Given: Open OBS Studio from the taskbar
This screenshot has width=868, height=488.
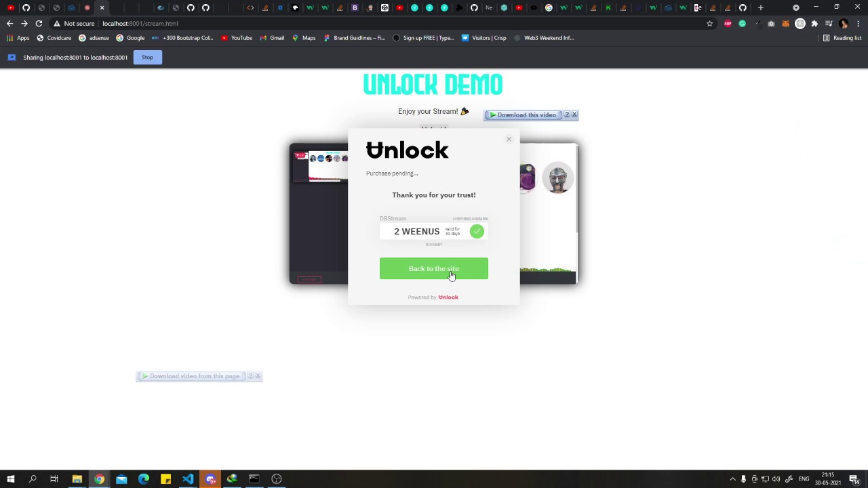Looking at the screenshot, I should coord(277,479).
